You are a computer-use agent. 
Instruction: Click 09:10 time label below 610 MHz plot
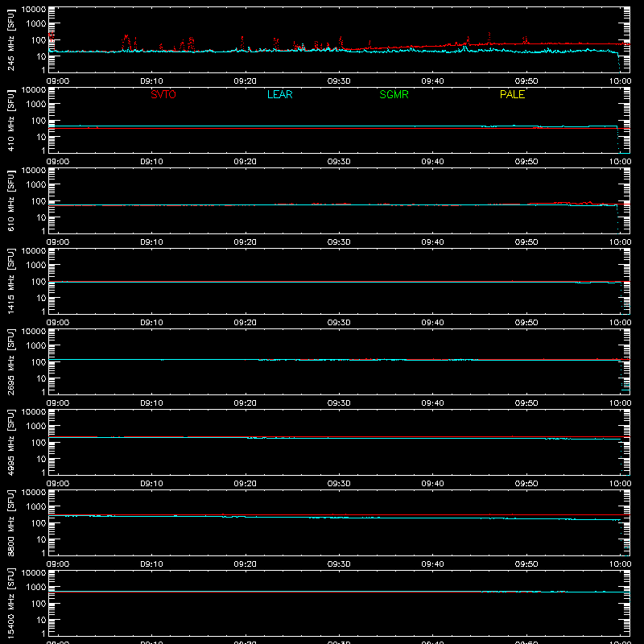point(151,242)
